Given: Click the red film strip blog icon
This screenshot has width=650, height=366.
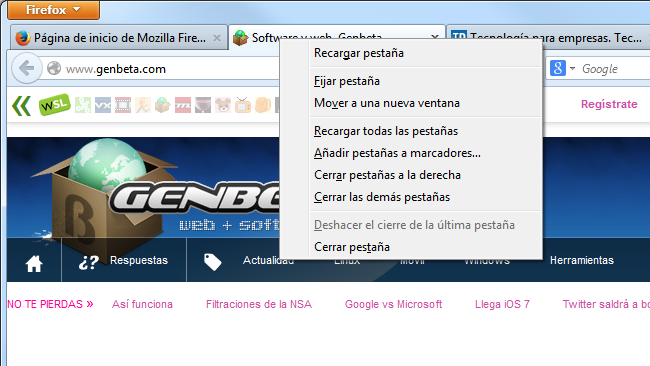Looking at the screenshot, I should click(123, 105).
